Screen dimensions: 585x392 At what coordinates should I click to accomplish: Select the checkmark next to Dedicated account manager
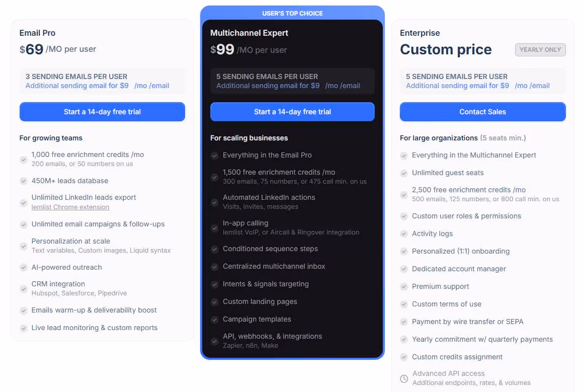pos(404,269)
